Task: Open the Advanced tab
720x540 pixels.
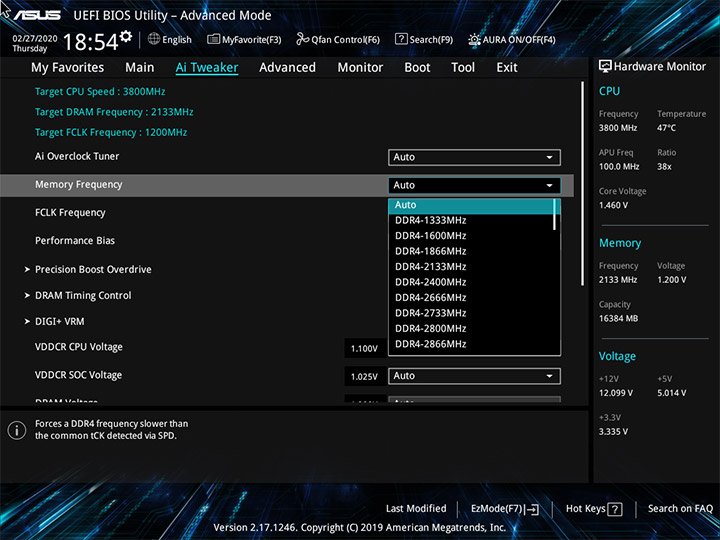Action: [287, 68]
